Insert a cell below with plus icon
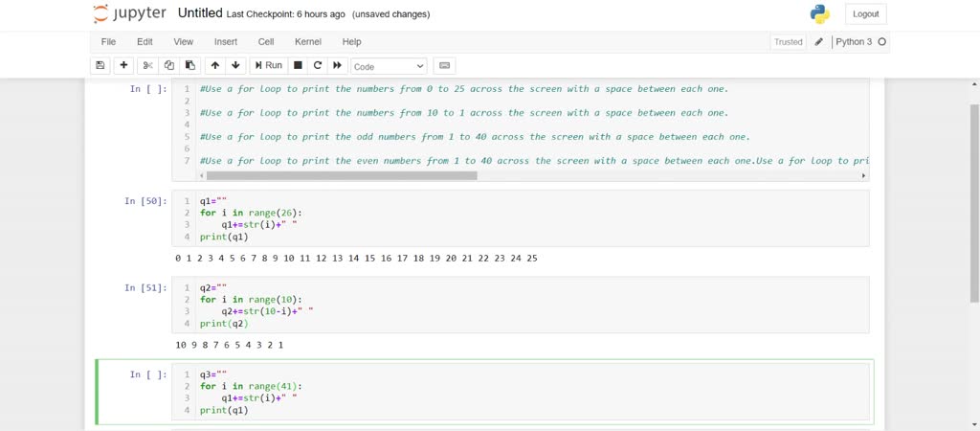980x431 pixels. click(123, 66)
